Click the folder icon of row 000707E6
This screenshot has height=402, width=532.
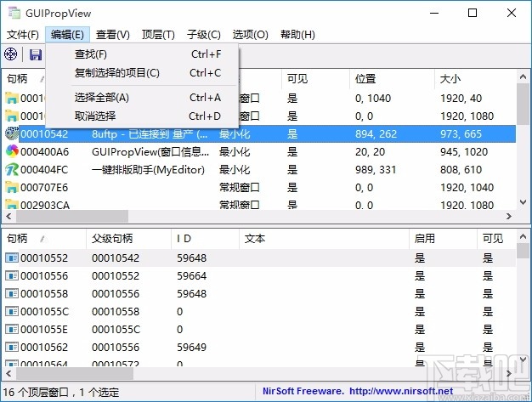coord(12,187)
